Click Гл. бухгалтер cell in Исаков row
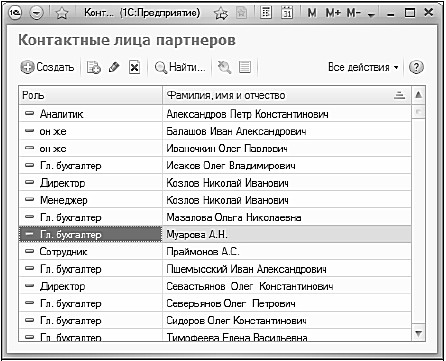Screen dimensions: 446x361 [91, 166]
